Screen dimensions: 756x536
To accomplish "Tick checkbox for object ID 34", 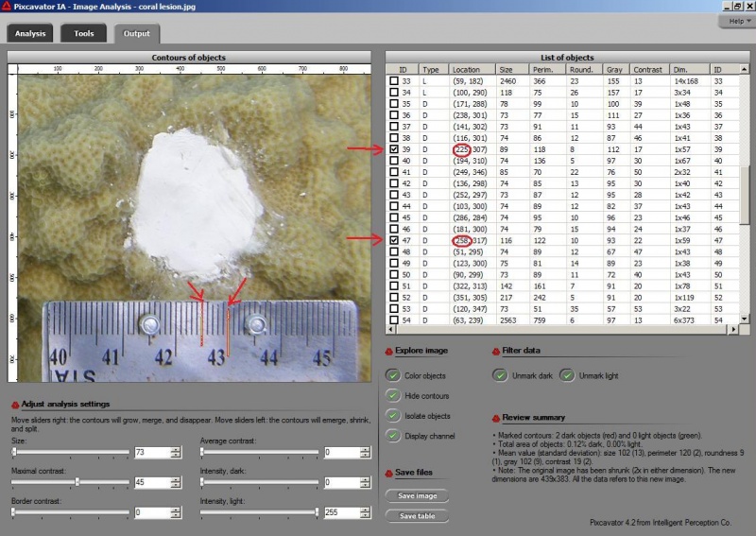I will tap(394, 92).
